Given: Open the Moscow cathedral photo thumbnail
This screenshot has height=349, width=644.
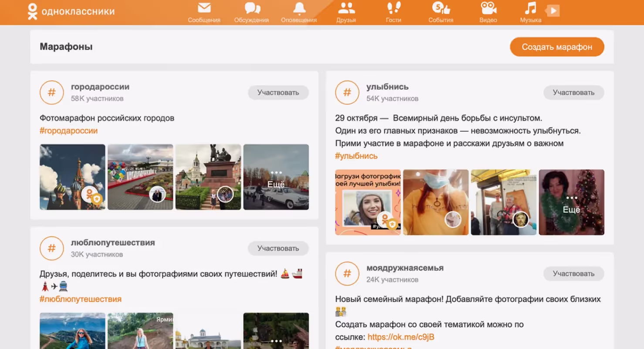Looking at the screenshot, I should [72, 177].
